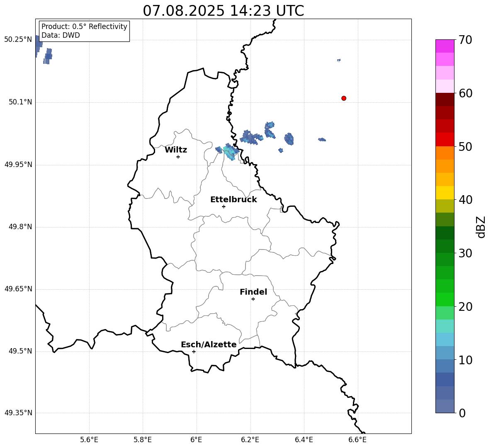This screenshot has height=448, width=491.
Task: Click the 6.2°E longitude label
Action: (250, 440)
